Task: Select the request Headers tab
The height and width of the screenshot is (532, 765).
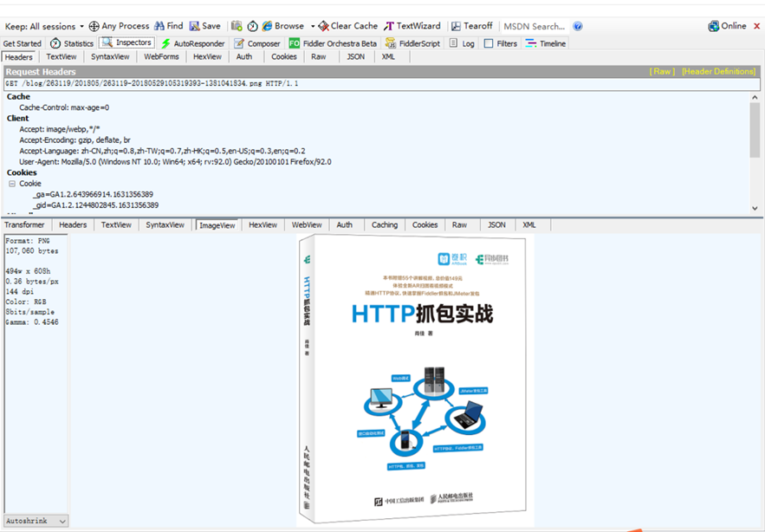Action: click(x=18, y=57)
